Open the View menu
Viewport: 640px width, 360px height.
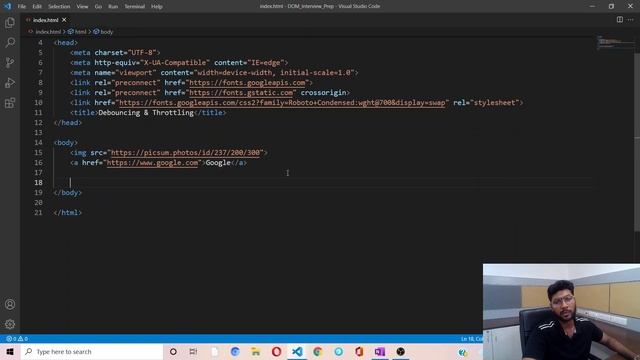coord(82,7)
